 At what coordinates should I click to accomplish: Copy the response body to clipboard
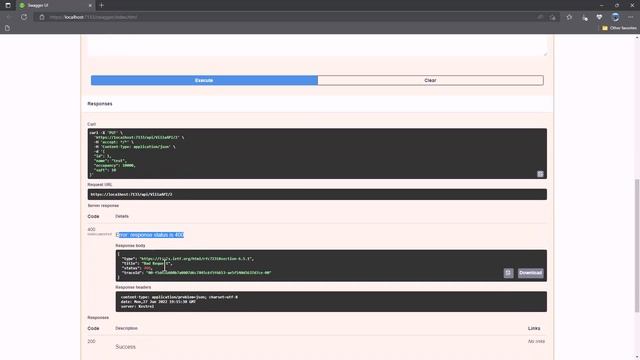tap(508, 273)
